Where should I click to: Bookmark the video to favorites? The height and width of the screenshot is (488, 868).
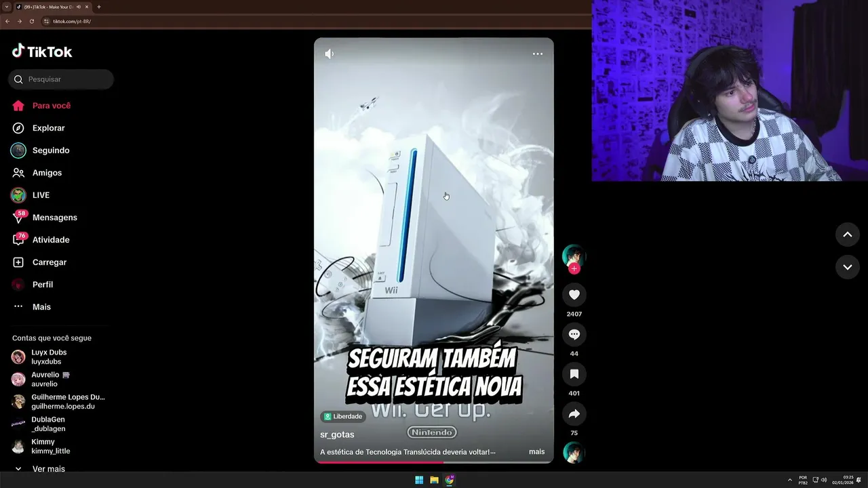(x=574, y=374)
